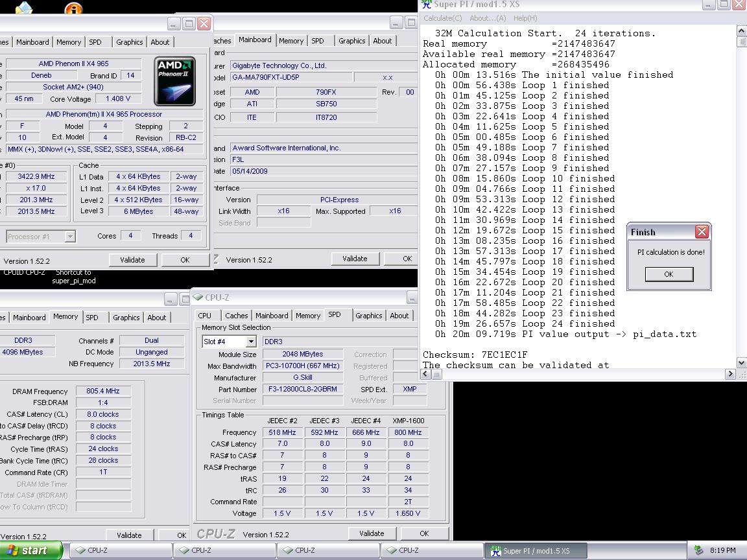Open the Processor #1 dropdown
This screenshot has width=747, height=560.
coord(70,236)
